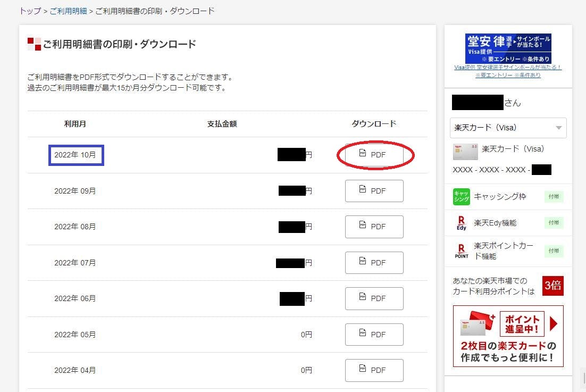
Task: Download the 2022年 06月 statement PDF
Action: coord(374,298)
